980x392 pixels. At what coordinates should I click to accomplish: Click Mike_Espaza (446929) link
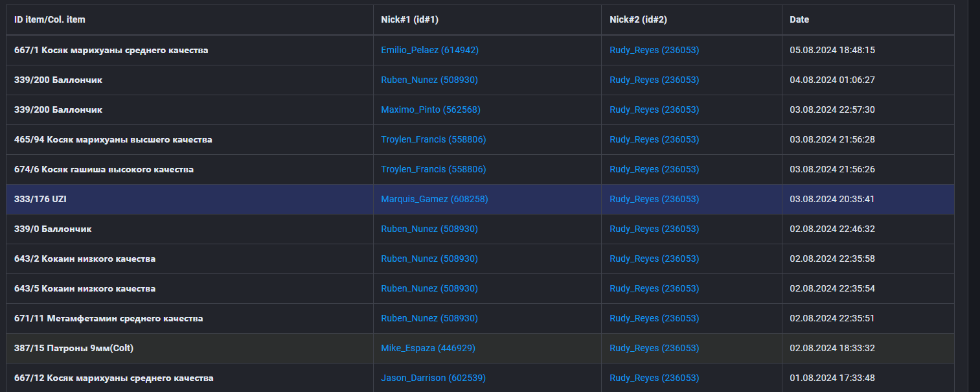pyautogui.click(x=427, y=348)
